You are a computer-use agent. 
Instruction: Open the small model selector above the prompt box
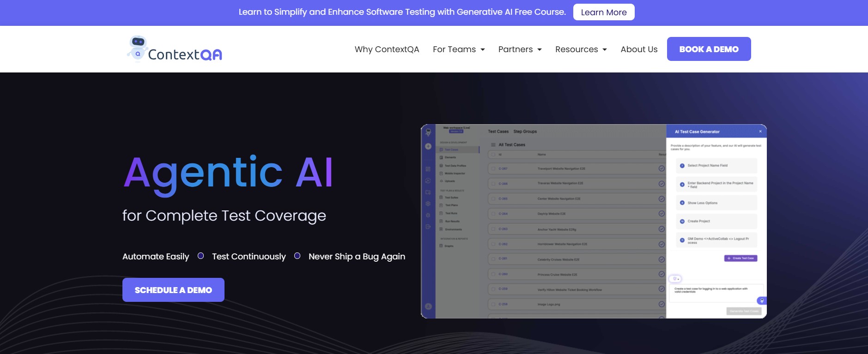[x=675, y=279]
